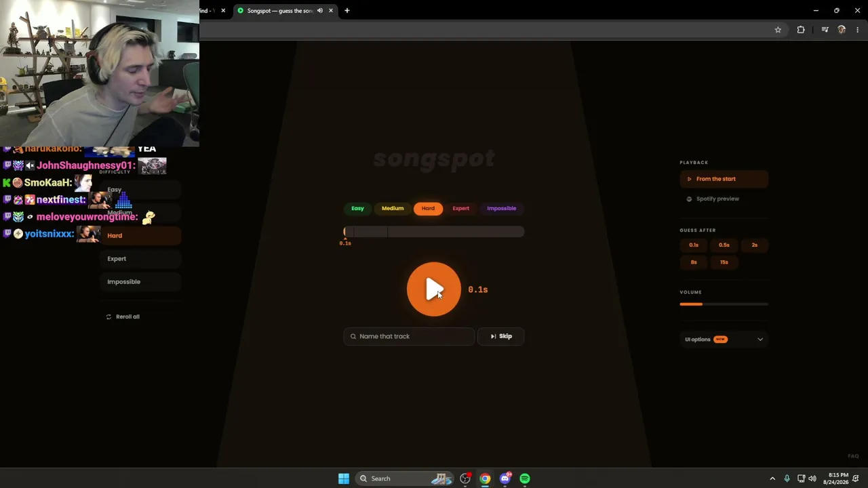Open the notifications bell icon
This screenshot has width=868, height=488.
(x=856, y=479)
